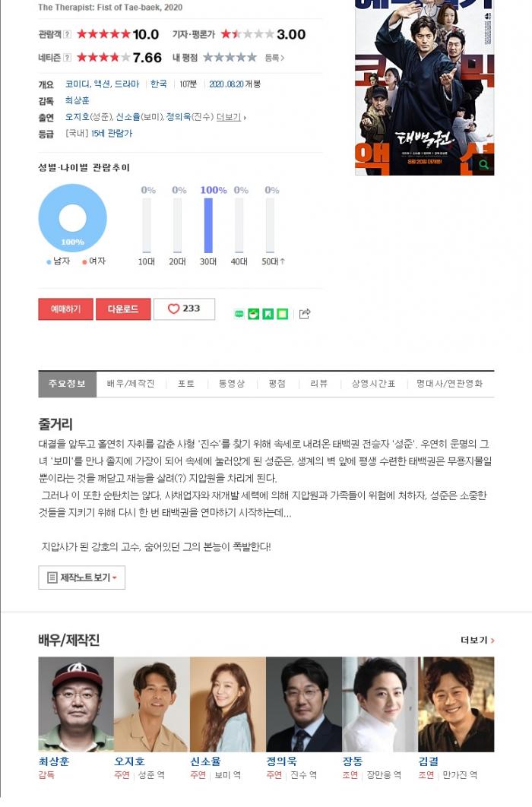Open actor 오지호 name link below photo
Viewport: 532px width, 807px height.
(130, 761)
